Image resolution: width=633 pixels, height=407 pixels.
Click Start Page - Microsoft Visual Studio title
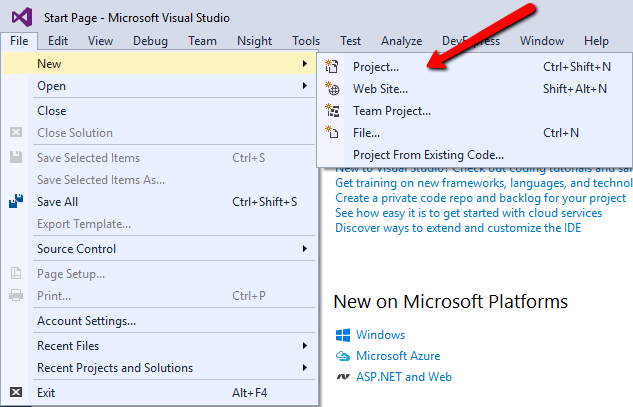click(x=137, y=18)
